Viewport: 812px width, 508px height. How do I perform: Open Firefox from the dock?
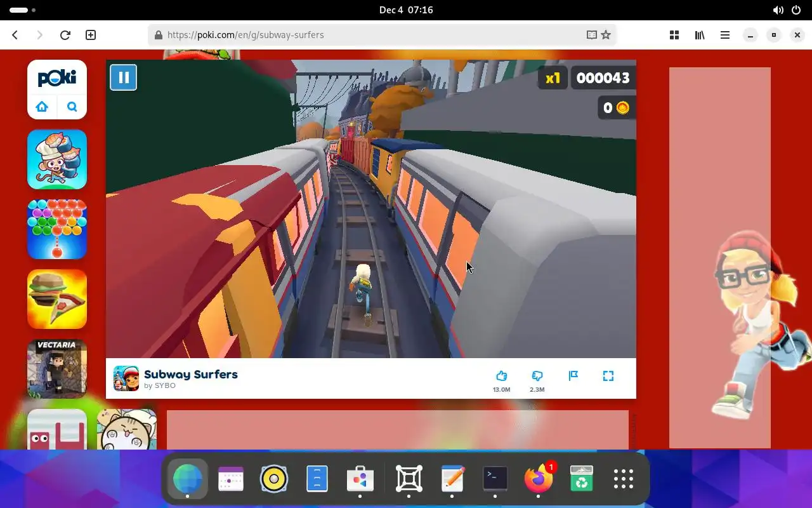pyautogui.click(x=539, y=478)
